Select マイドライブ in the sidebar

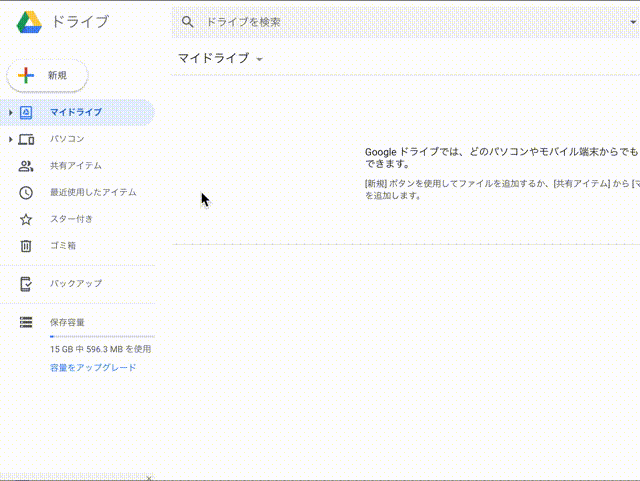78,112
